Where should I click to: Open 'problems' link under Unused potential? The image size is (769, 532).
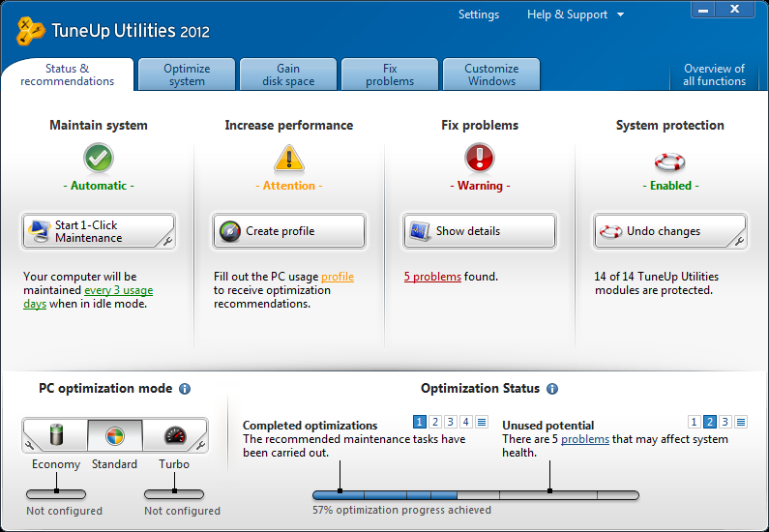click(x=585, y=439)
